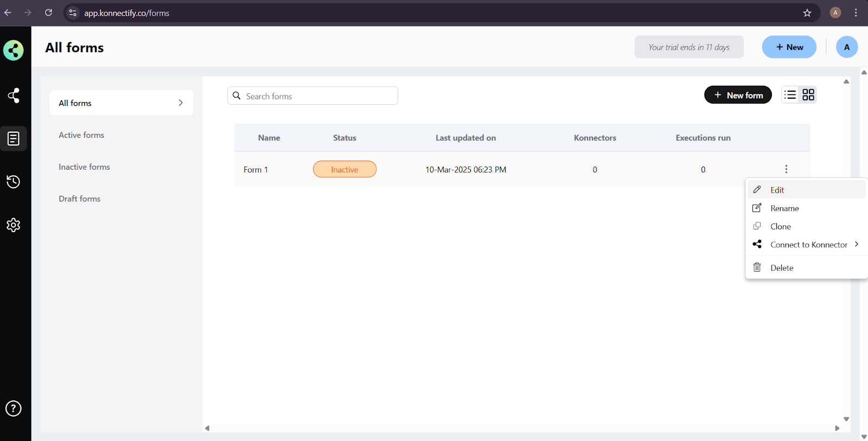Image resolution: width=868 pixels, height=441 pixels.
Task: Click the blue New button
Action: pos(789,47)
